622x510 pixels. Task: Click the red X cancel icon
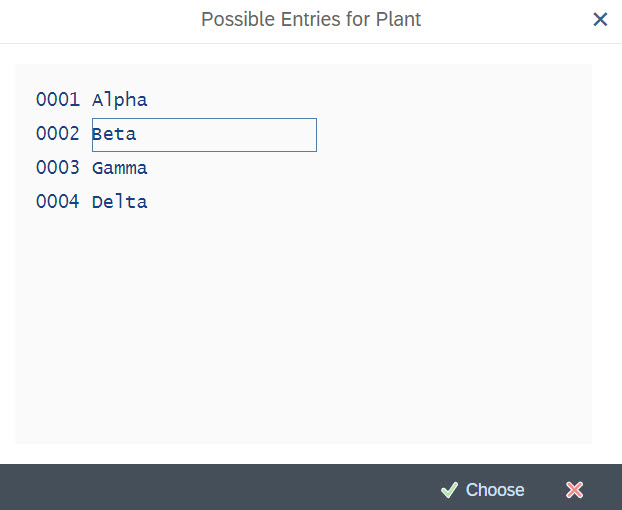[574, 490]
